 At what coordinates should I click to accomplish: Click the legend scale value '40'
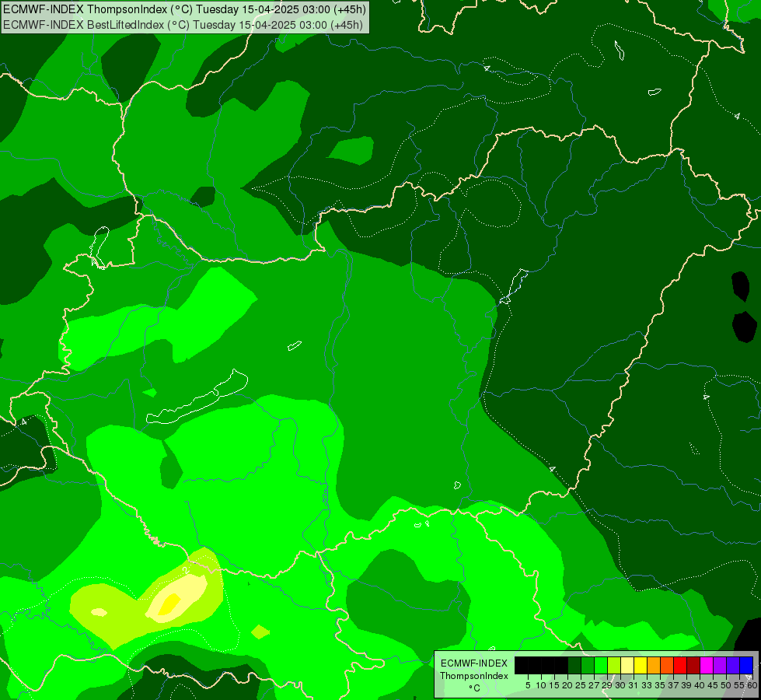(700, 685)
